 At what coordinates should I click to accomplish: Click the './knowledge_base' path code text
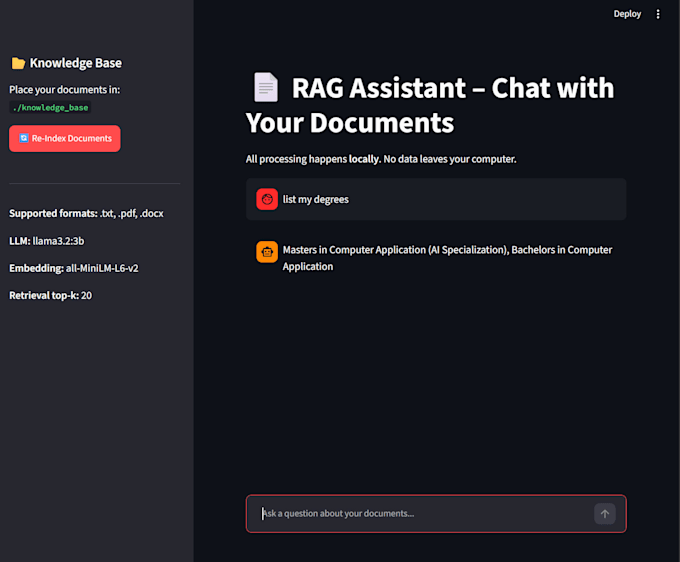click(x=50, y=108)
